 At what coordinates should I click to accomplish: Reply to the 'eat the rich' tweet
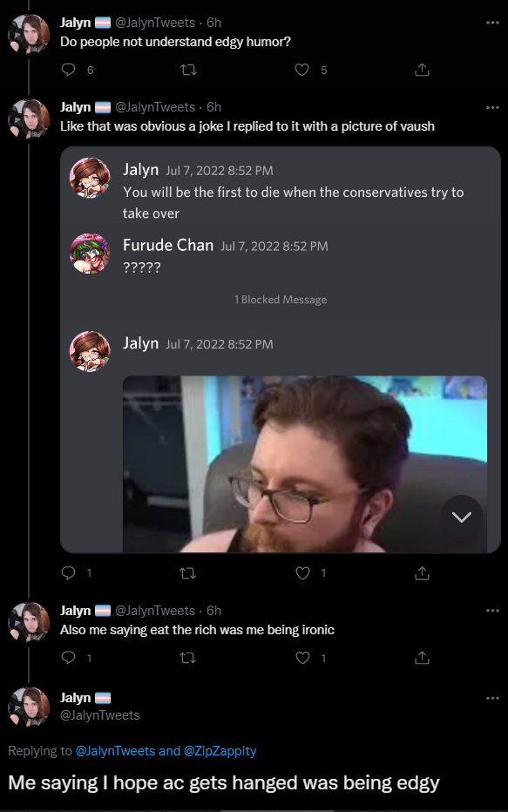[68, 658]
